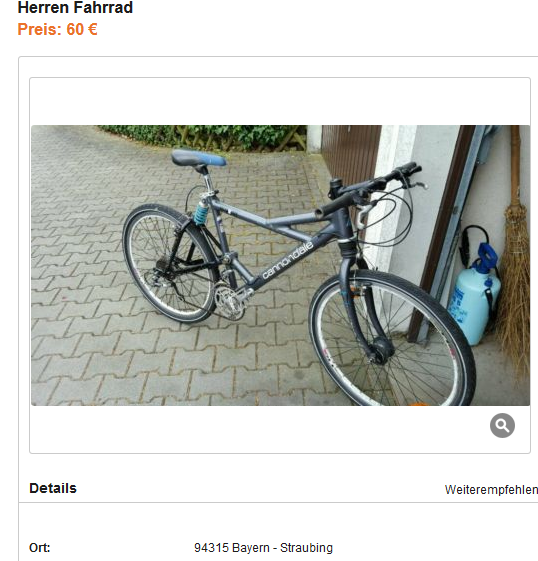Viewport: 538px width, 561px height.
Task: Click the green hedge in the photo
Action: pos(204,137)
